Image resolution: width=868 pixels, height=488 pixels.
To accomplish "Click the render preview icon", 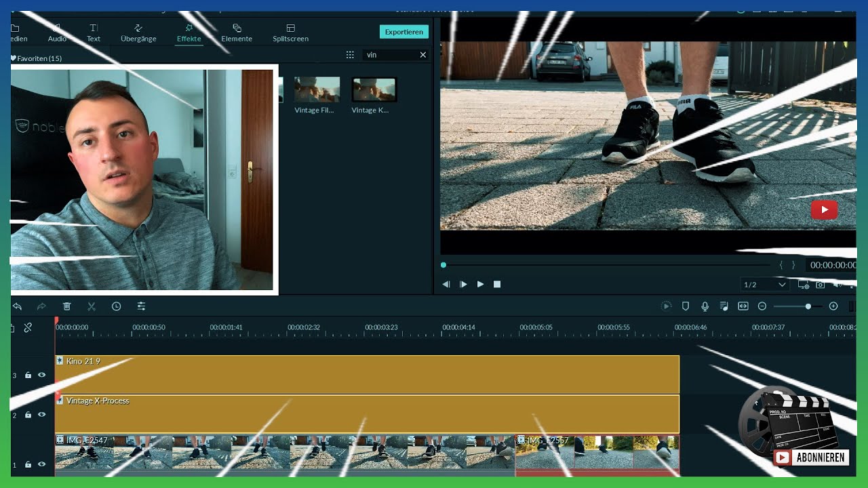I will [666, 306].
